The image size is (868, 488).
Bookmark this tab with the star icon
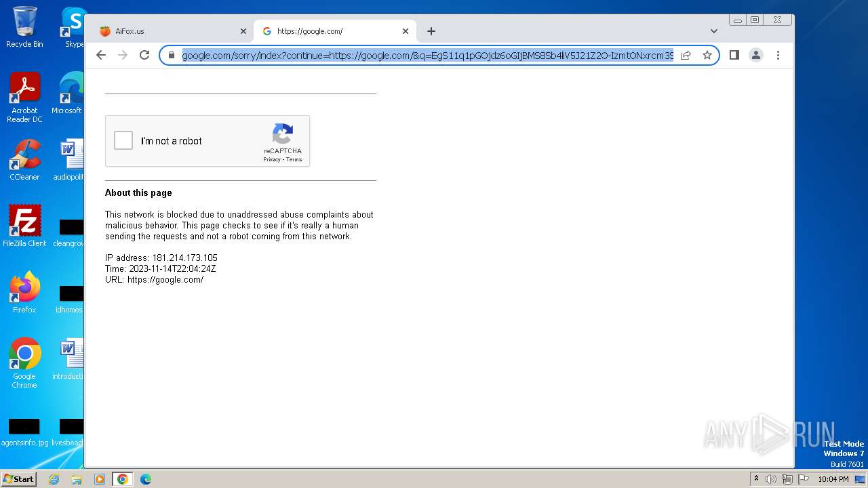pyautogui.click(x=707, y=55)
